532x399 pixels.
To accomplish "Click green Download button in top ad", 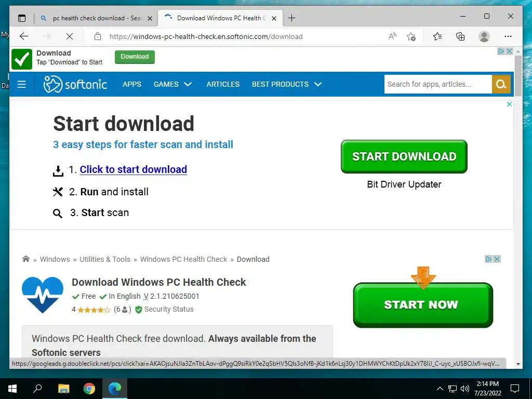I will [x=135, y=57].
